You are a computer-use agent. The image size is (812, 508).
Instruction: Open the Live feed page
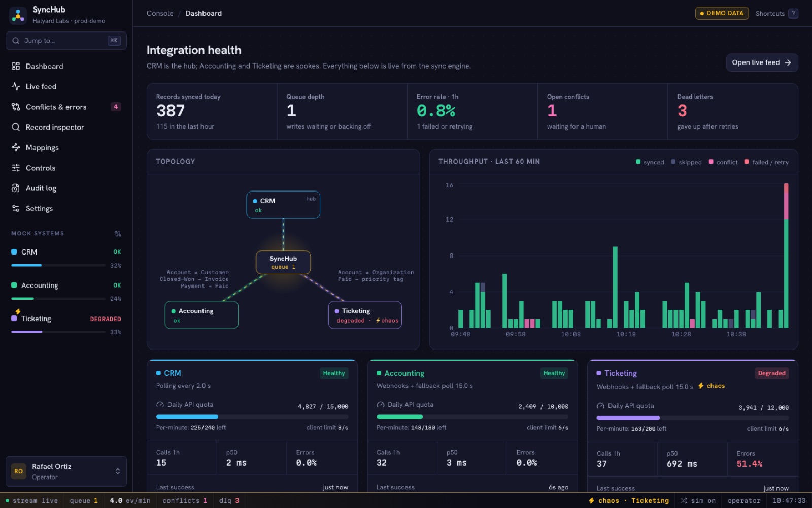tap(66, 86)
